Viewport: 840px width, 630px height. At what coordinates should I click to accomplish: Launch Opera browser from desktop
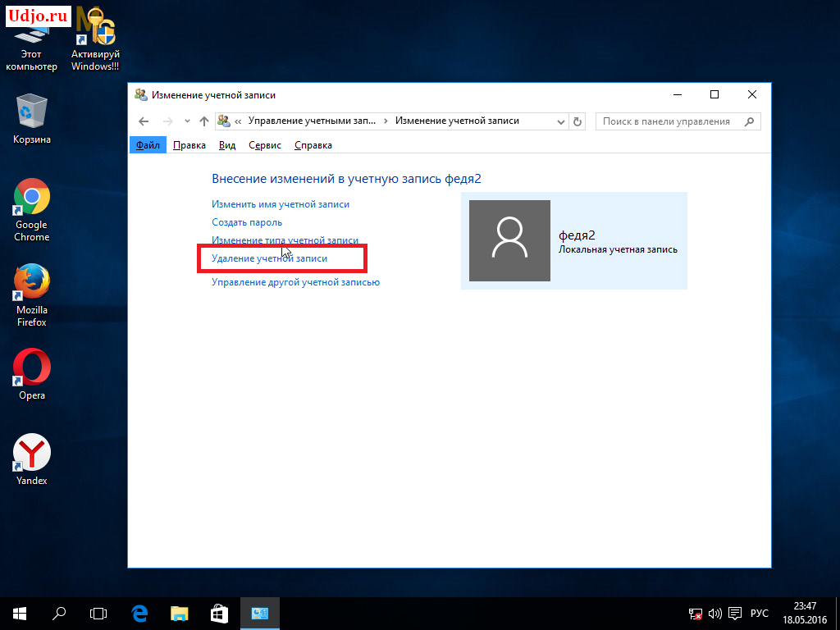coord(32,374)
